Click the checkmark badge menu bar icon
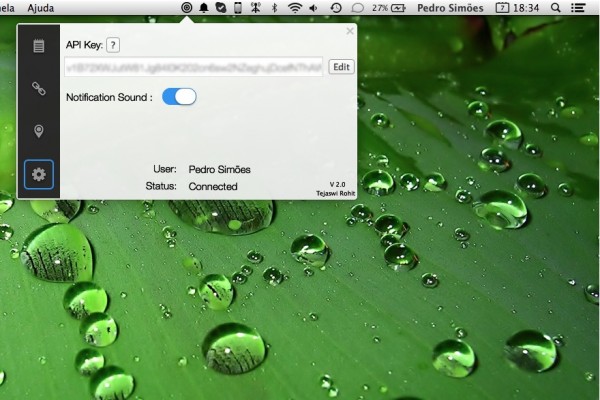Image resolution: width=600 pixels, height=400 pixels. click(221, 8)
